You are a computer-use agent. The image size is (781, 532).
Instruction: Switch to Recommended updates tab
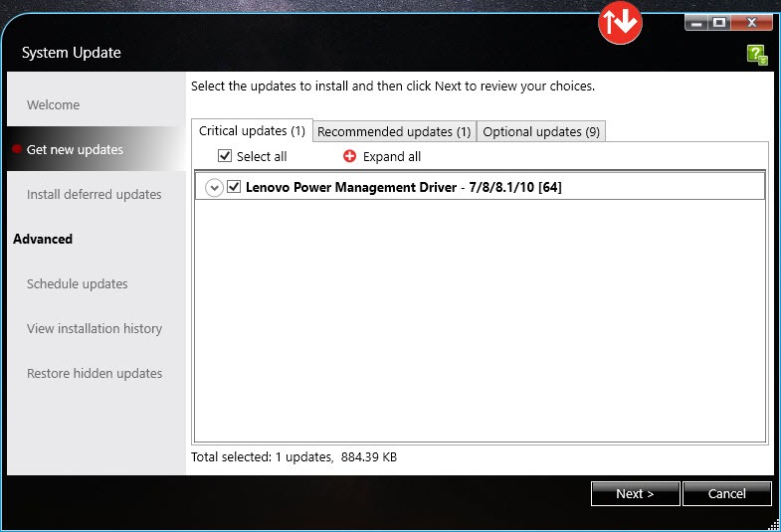pos(395,132)
